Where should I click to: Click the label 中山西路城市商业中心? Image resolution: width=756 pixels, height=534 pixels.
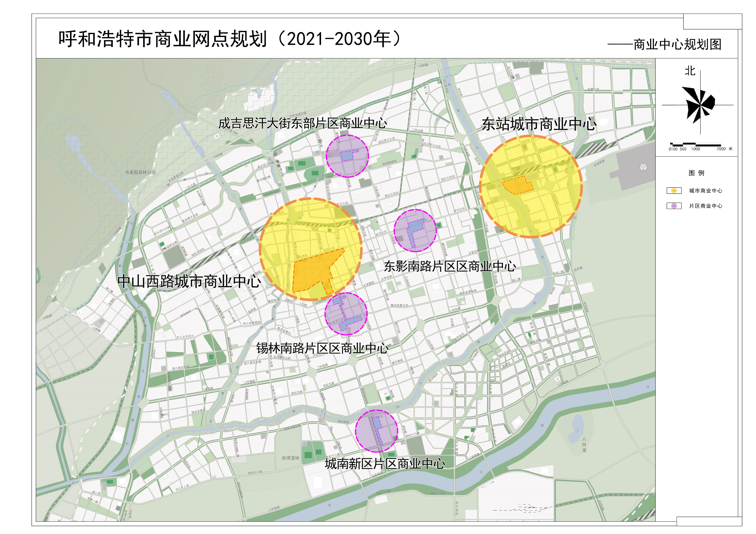(x=189, y=281)
